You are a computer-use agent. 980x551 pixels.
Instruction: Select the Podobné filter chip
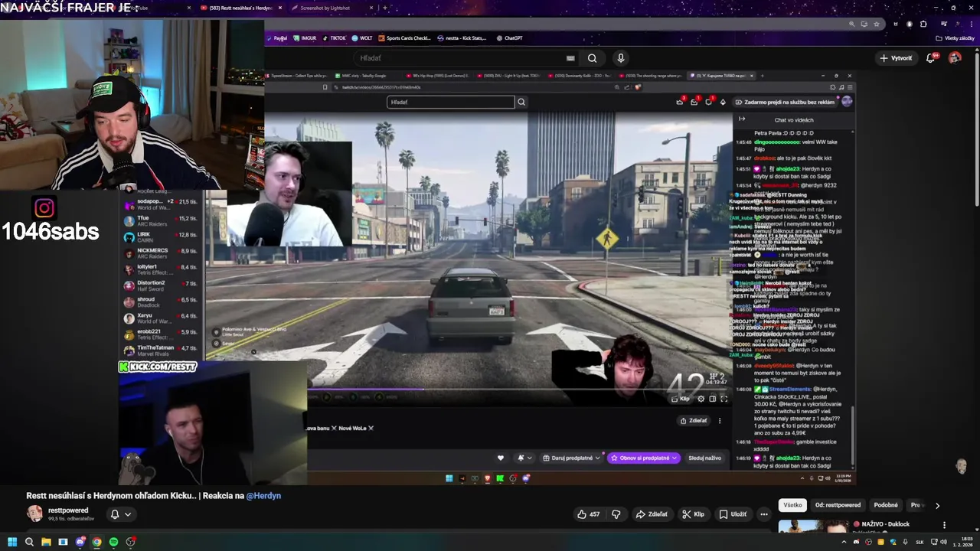point(886,505)
